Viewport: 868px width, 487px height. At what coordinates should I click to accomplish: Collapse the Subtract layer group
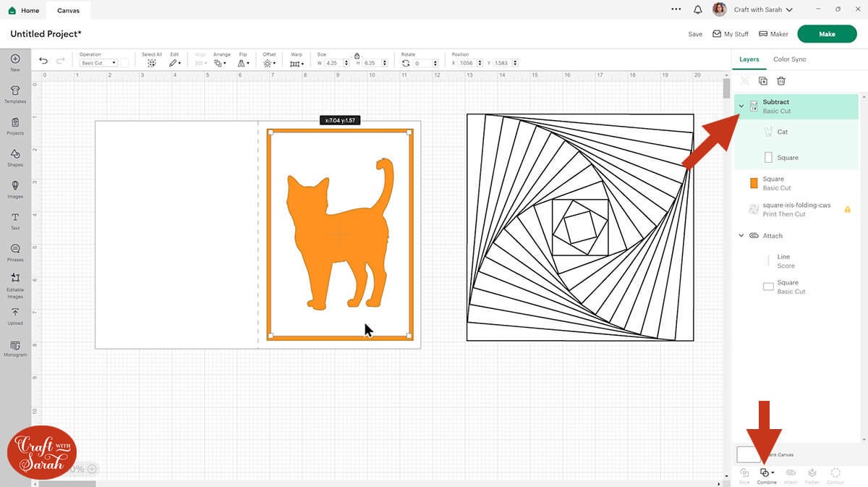(x=741, y=106)
